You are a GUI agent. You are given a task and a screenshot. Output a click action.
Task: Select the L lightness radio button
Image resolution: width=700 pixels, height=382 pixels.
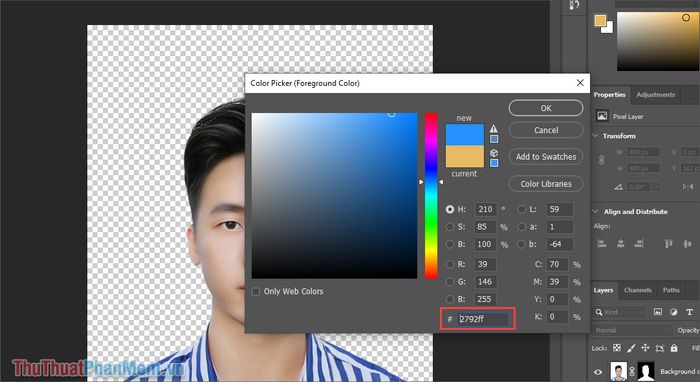521,209
